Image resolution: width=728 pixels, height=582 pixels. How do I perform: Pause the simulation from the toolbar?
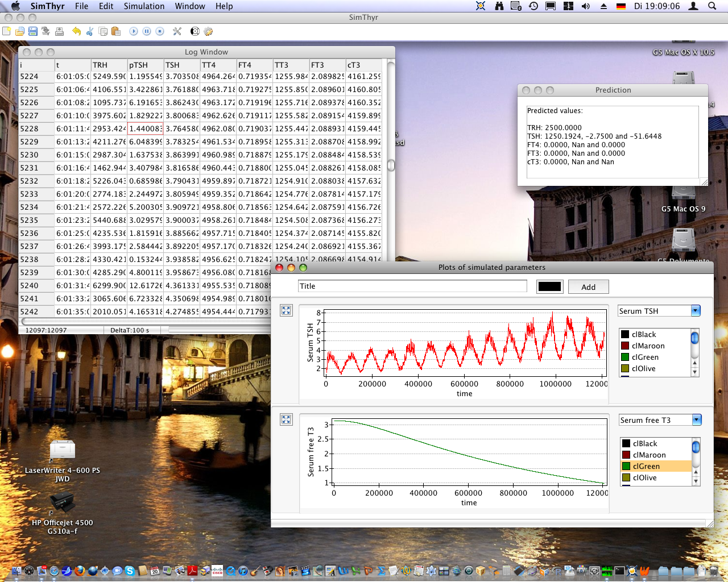pos(147,31)
